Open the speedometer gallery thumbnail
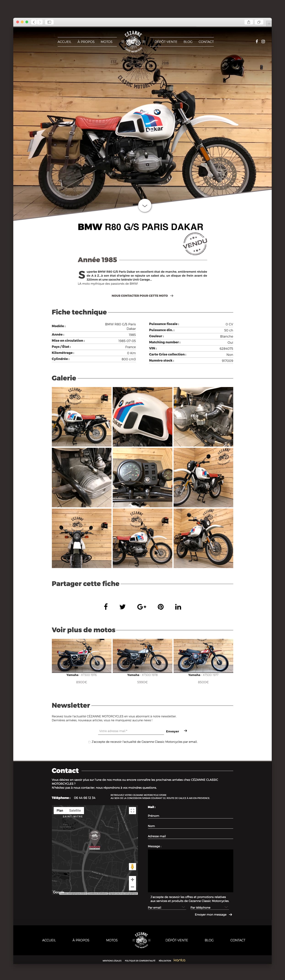Screen dimensions: 285x980 (142, 478)
